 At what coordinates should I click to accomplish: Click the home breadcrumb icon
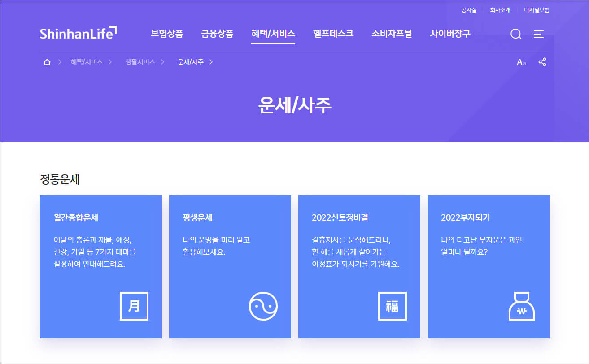point(47,62)
